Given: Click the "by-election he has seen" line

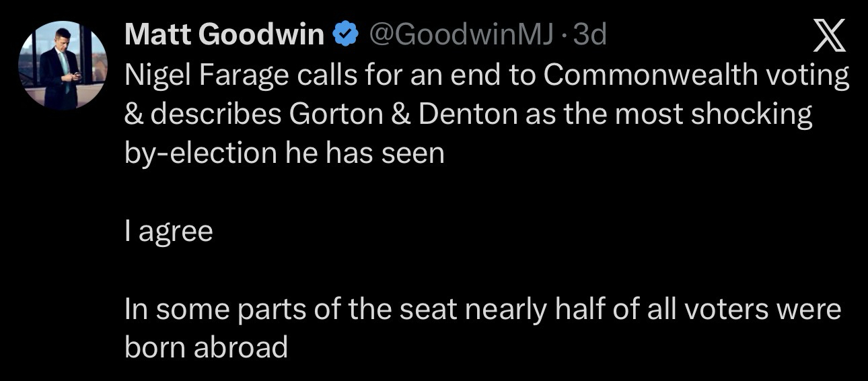Looking at the screenshot, I should tap(285, 153).
